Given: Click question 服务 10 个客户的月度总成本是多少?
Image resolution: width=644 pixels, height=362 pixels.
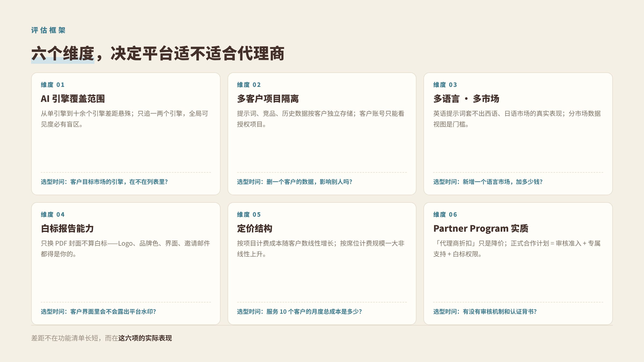Looking at the screenshot, I should (314, 312).
